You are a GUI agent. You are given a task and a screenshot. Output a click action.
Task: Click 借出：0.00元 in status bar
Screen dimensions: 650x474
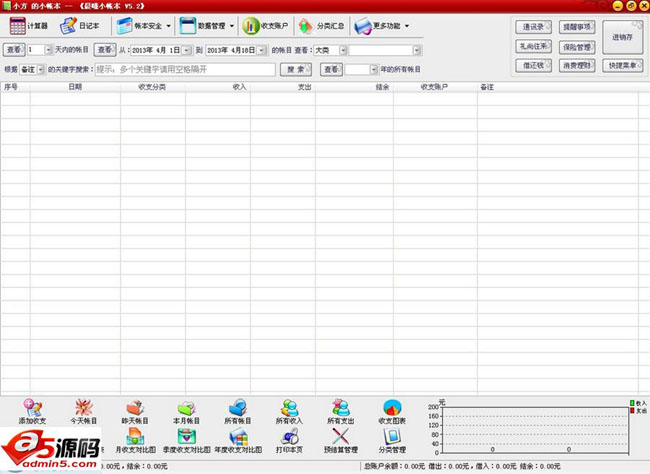[x=450, y=467]
